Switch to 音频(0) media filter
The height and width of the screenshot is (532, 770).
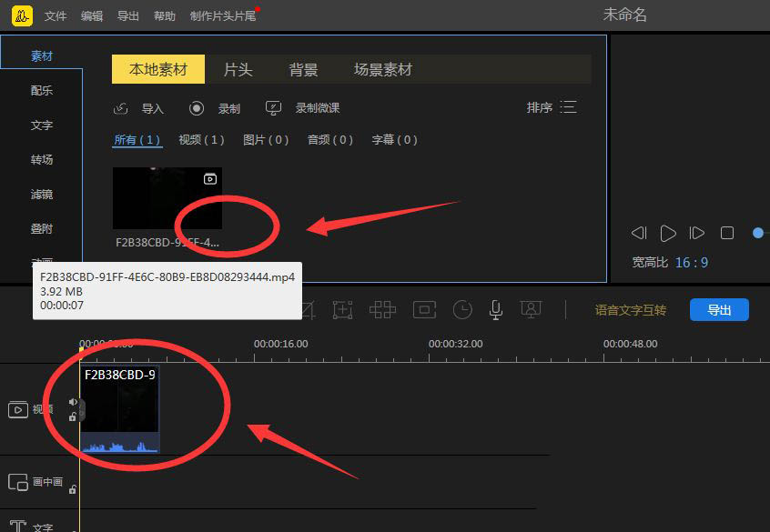(329, 140)
